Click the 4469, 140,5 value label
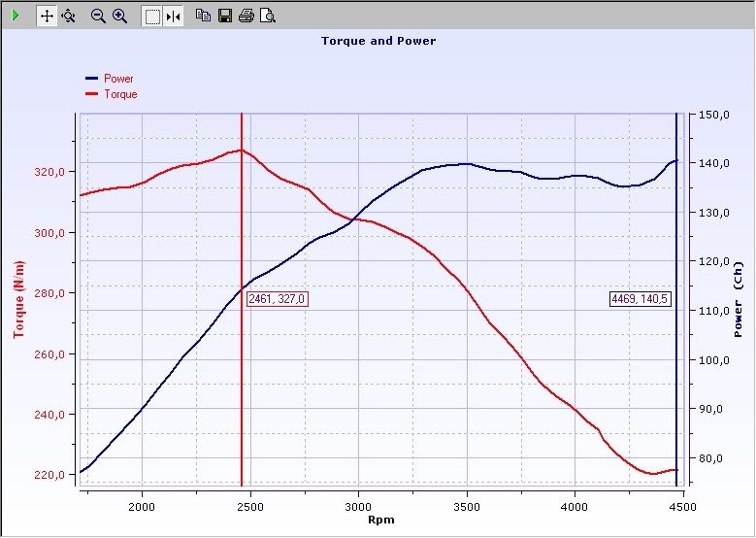This screenshot has width=756, height=538. pos(641,299)
